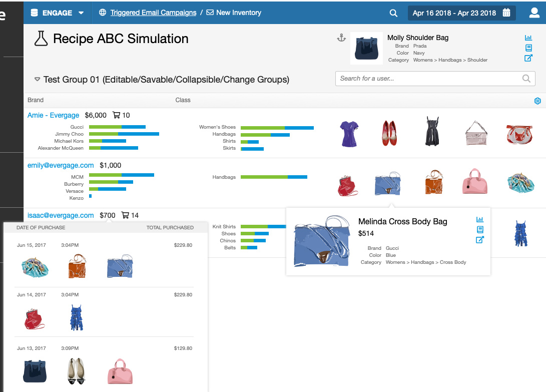Click the Jimmy Choo brand affinity bar

click(124, 134)
